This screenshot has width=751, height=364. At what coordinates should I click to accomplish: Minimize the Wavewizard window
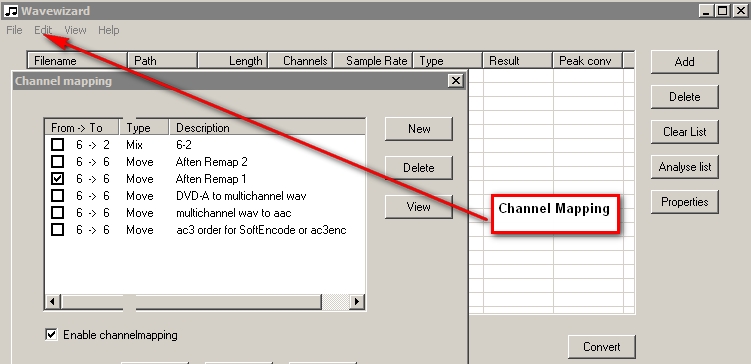click(x=705, y=11)
